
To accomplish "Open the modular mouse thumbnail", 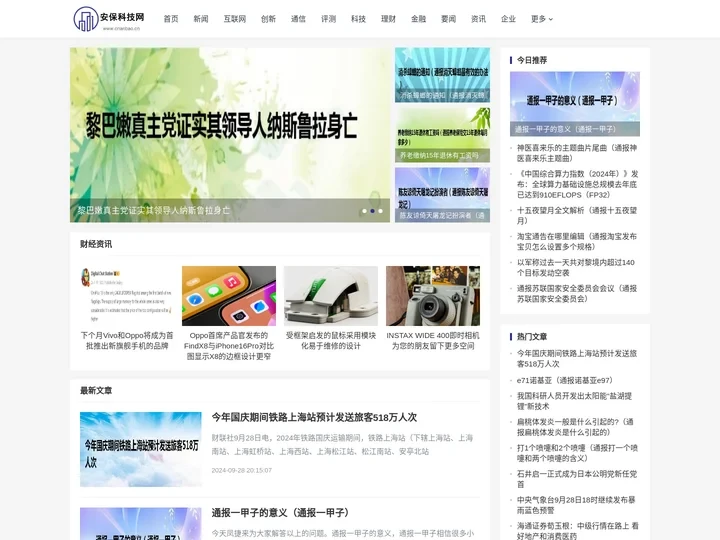I will tap(331, 296).
